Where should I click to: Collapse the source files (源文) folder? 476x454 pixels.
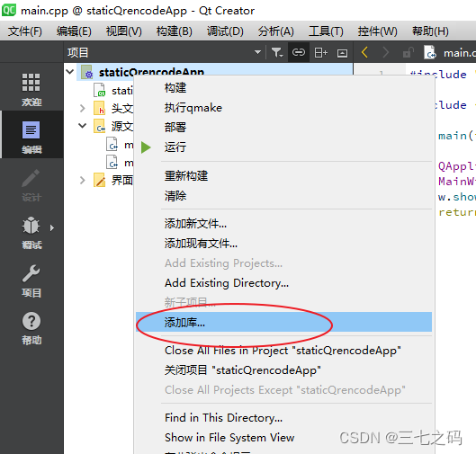[x=82, y=126]
